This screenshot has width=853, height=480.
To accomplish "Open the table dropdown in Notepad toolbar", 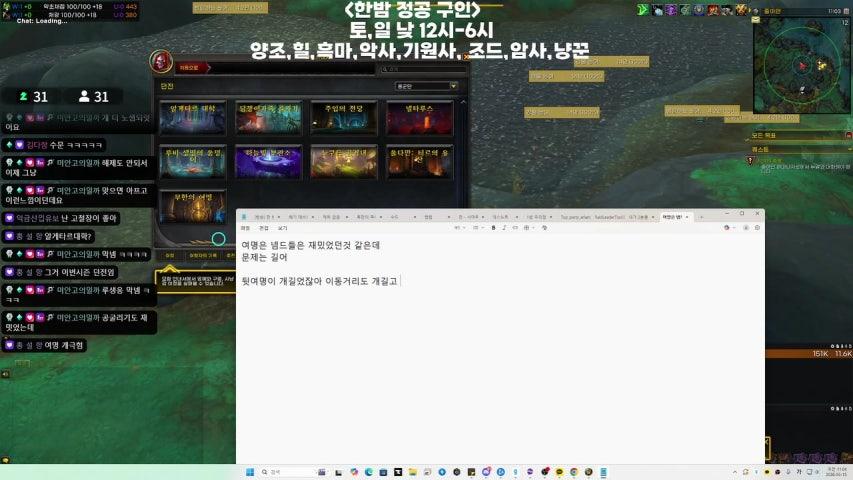I will tap(528, 228).
